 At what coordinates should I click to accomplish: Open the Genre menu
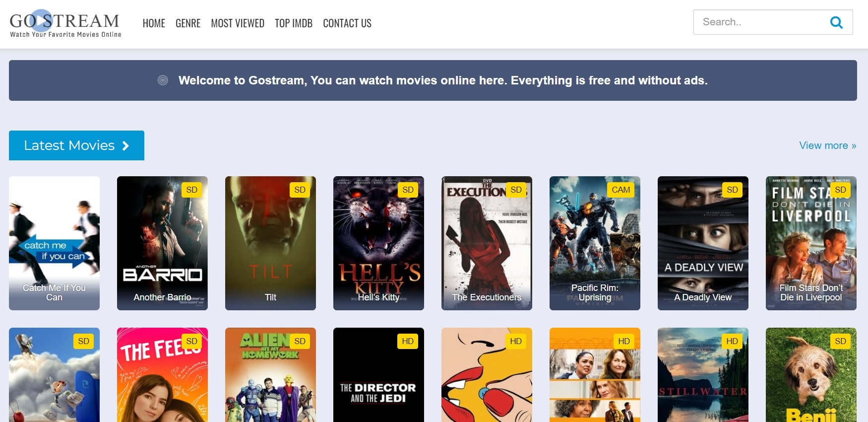[x=188, y=23]
